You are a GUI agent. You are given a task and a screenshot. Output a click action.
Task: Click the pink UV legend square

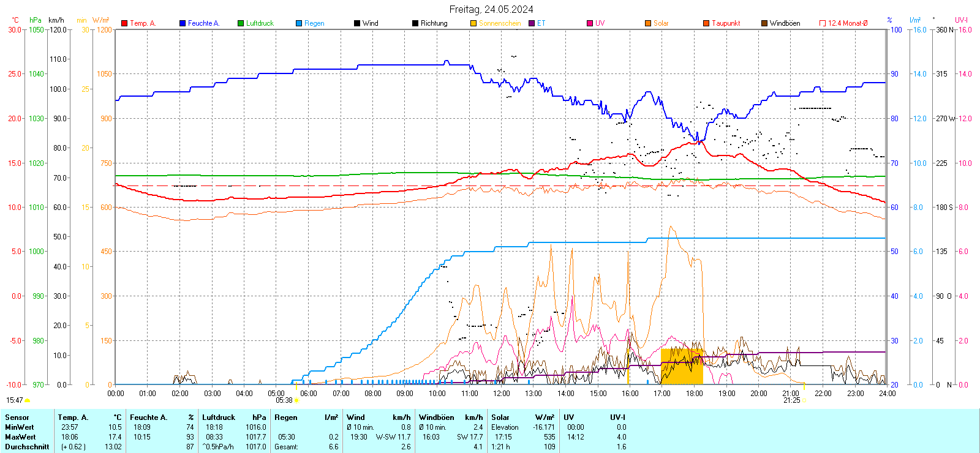click(590, 23)
